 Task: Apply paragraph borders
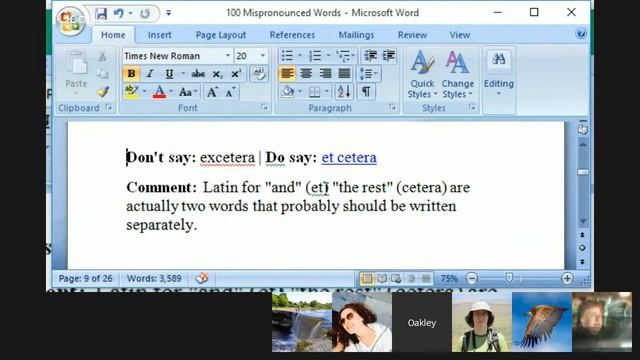click(314, 92)
